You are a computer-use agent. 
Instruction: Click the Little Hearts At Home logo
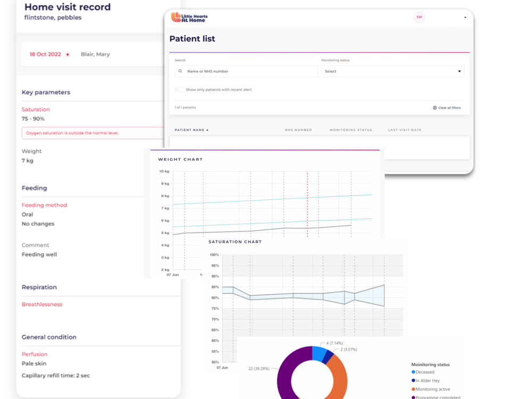pos(189,18)
